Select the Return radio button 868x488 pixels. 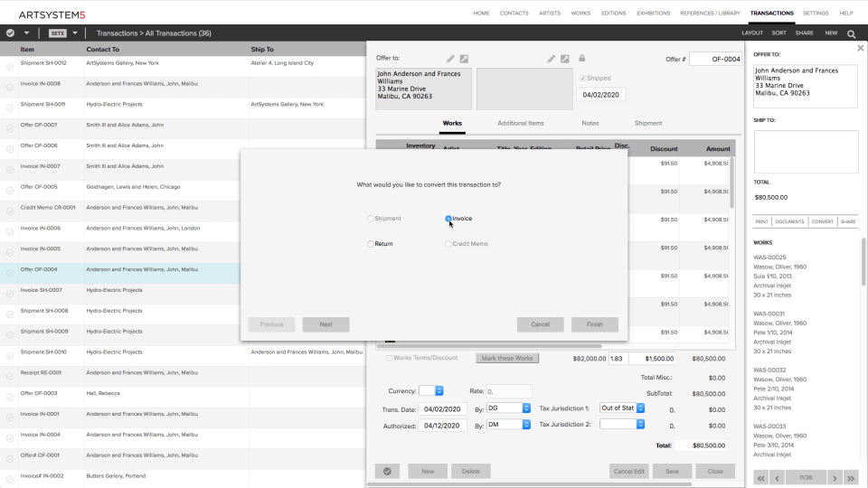[371, 243]
